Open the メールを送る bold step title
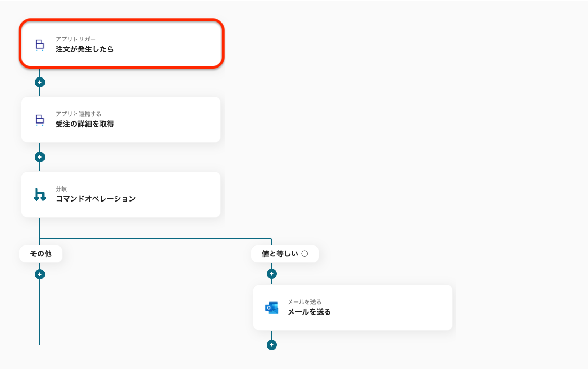Viewport: 588px width, 369px height. 309,312
